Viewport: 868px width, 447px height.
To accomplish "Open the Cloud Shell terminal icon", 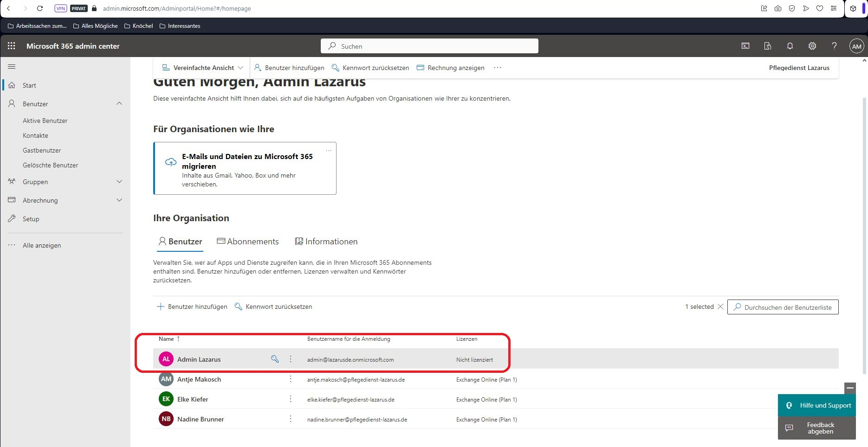I will tap(745, 46).
